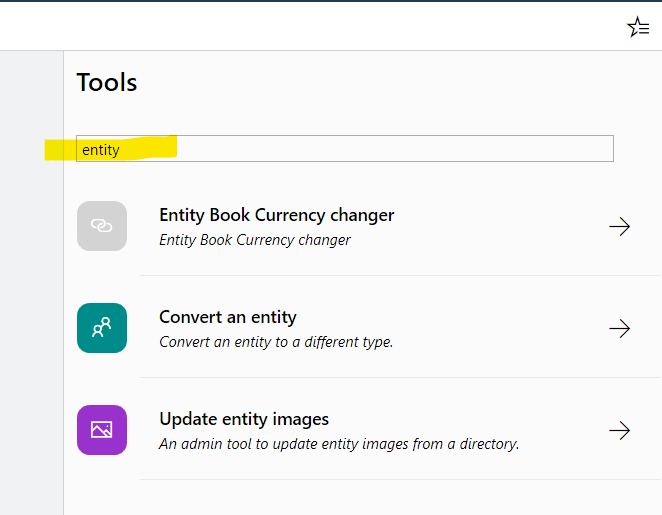
Task: Open the favorites star list icon
Action: (638, 27)
